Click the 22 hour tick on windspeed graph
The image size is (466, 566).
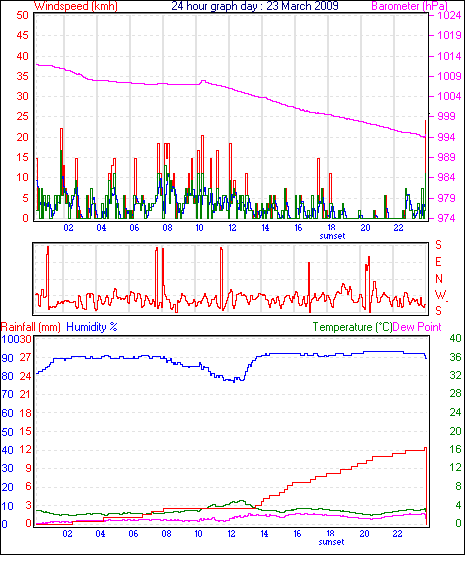click(398, 228)
